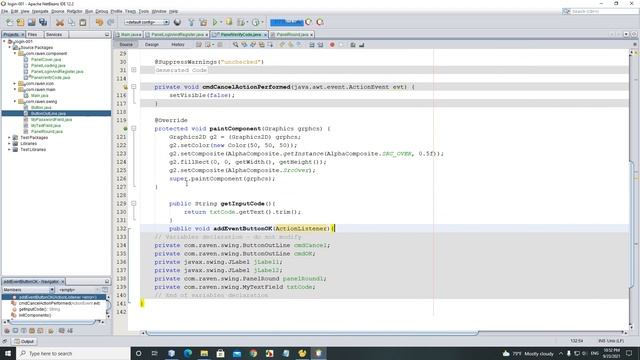640x360 pixels.
Task: Click the Paste clipboard icon in main toolbar
Action: pos(83,22)
